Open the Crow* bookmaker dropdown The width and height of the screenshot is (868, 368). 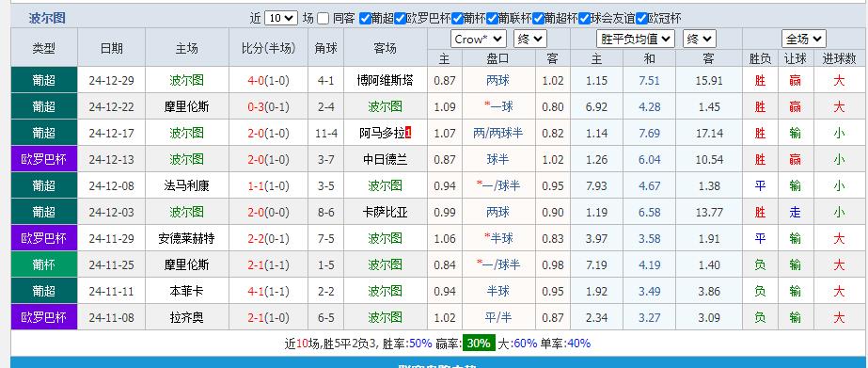(x=479, y=39)
